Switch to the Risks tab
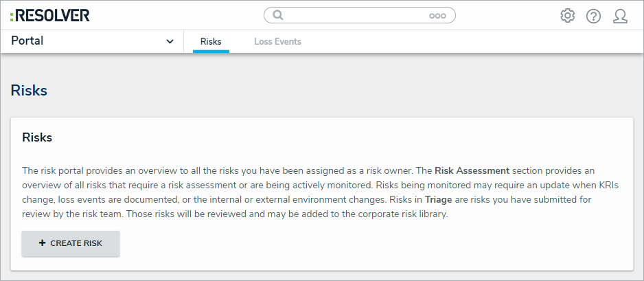This screenshot has height=281, width=644. click(211, 42)
